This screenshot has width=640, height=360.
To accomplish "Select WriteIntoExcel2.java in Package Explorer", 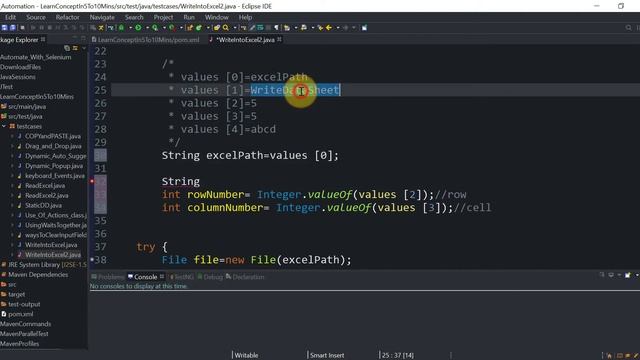I will point(53,255).
